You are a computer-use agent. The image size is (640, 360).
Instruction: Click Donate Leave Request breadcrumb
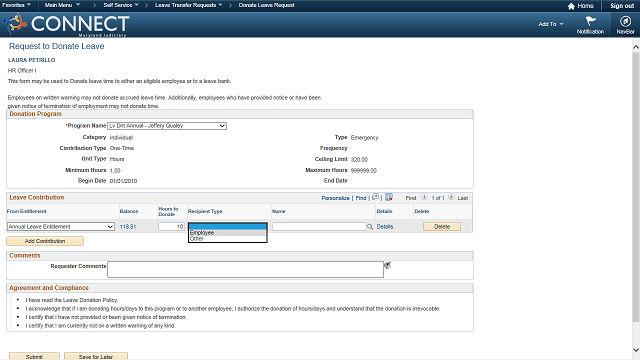(x=267, y=5)
